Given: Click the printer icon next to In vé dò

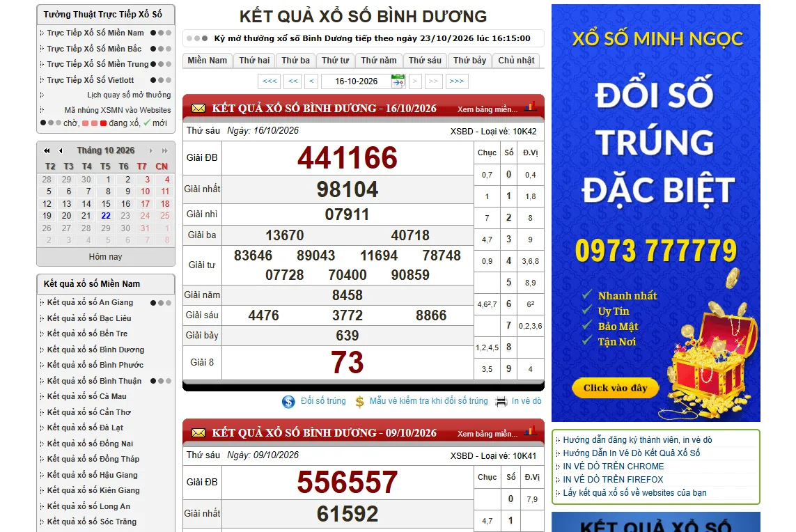Looking at the screenshot, I should coord(501,402).
